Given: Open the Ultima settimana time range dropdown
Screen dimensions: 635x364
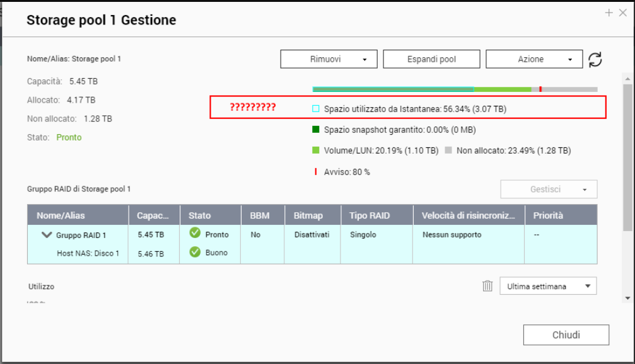Looking at the screenshot, I should [x=548, y=286].
